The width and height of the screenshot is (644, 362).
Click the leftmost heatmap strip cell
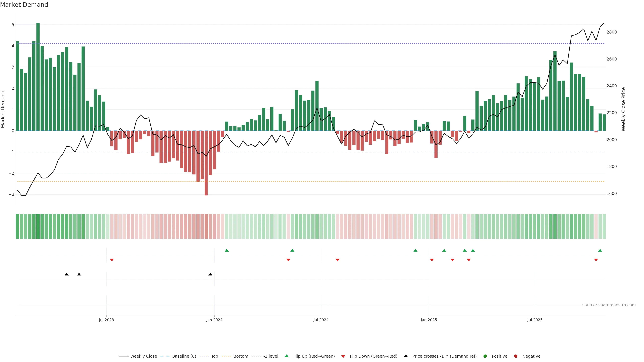coord(17,226)
